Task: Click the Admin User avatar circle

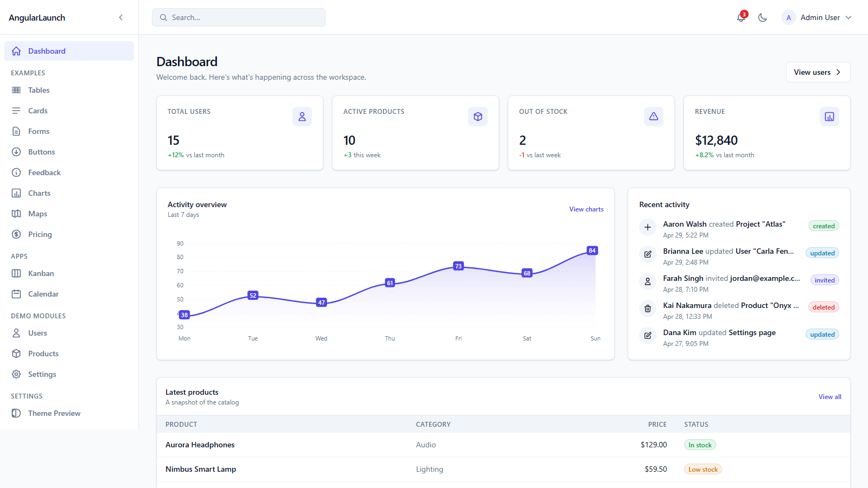Action: click(789, 17)
